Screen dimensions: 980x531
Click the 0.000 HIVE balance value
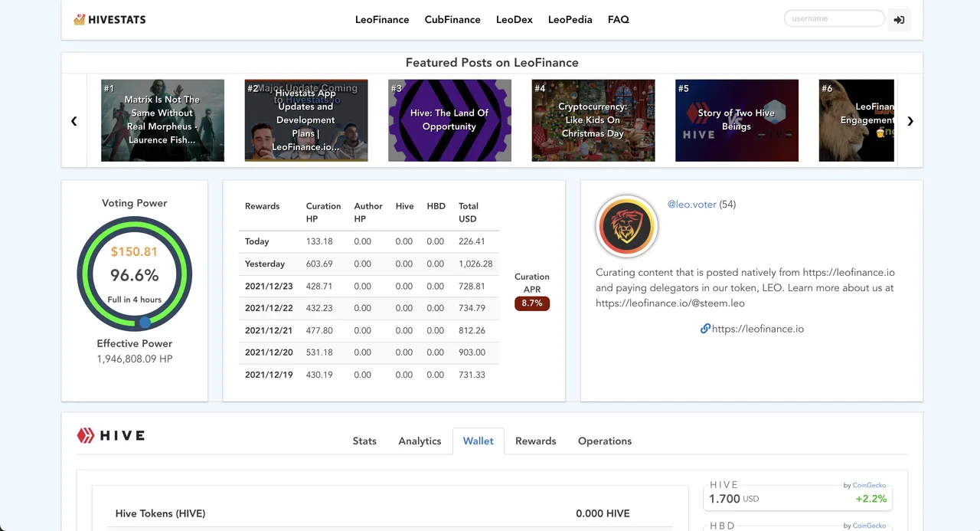[603, 513]
